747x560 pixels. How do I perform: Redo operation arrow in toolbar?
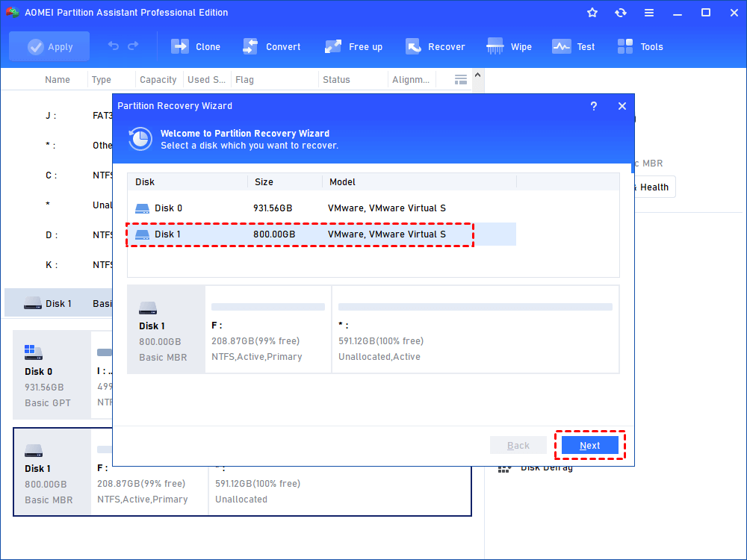134,46
